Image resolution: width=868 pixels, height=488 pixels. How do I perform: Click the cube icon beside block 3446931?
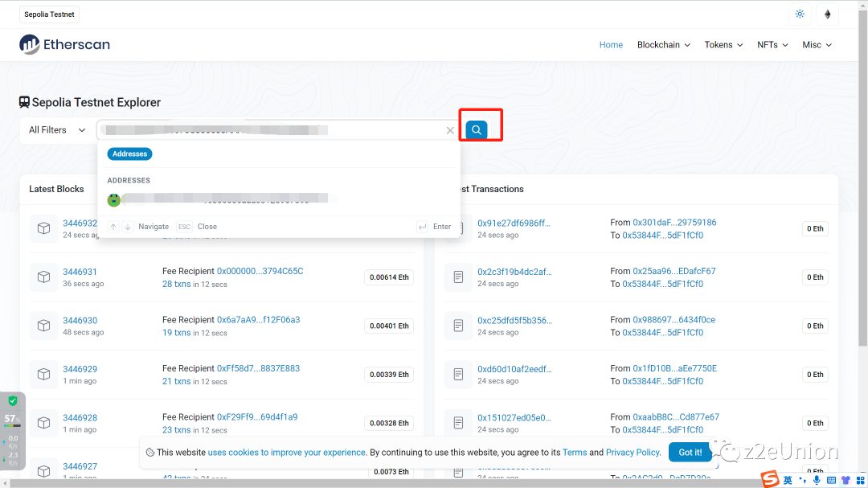tap(43, 277)
